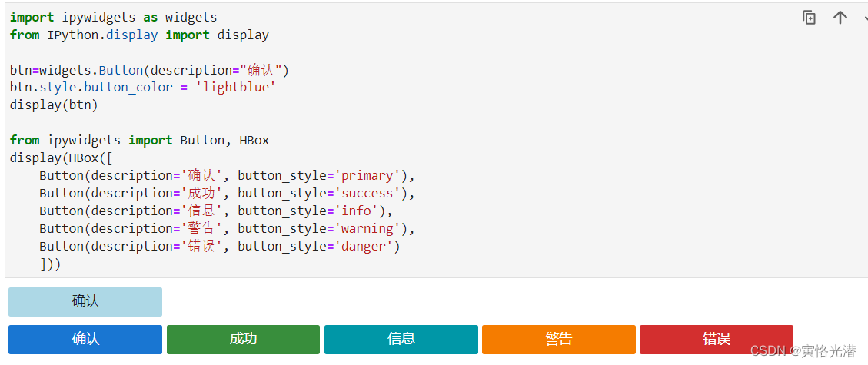The width and height of the screenshot is (868, 365).
Task: Click 'from ipywidgets import Button, HBox' line
Action: pyautogui.click(x=139, y=141)
